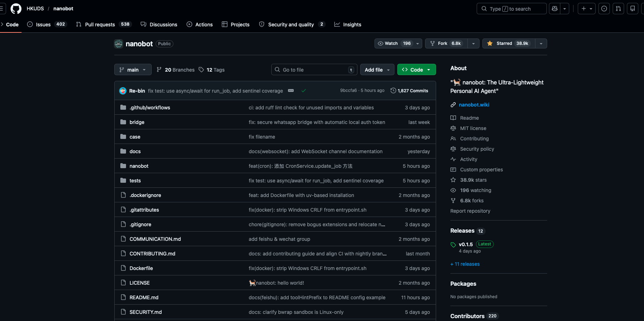
Task: Open the 1,827 Commits history link
Action: click(409, 91)
